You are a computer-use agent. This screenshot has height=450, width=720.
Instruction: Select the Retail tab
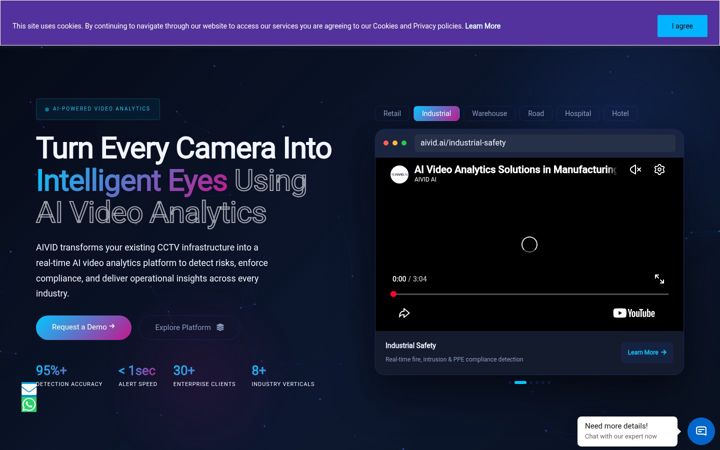392,113
